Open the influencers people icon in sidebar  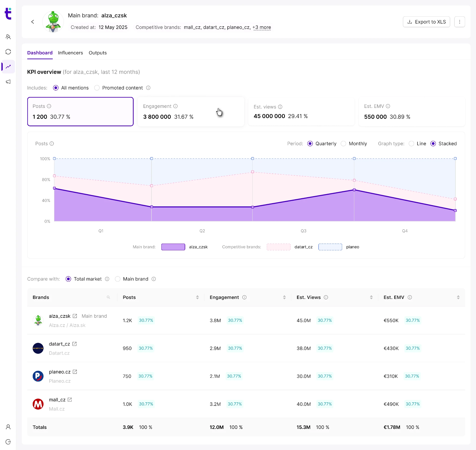8,37
